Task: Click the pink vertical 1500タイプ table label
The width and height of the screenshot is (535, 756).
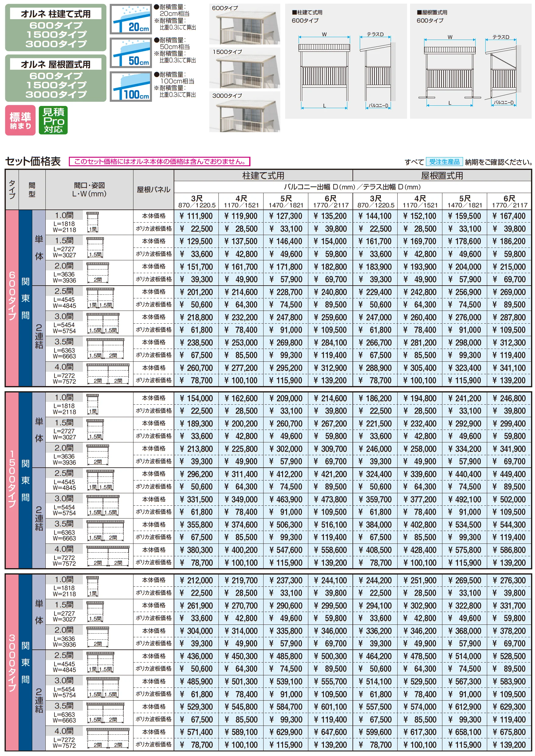Action: click(x=12, y=480)
